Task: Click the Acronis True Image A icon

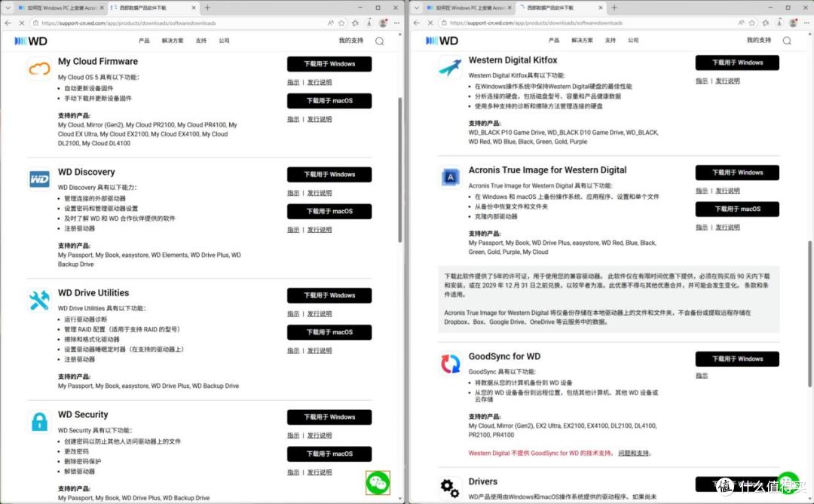Action: (450, 177)
